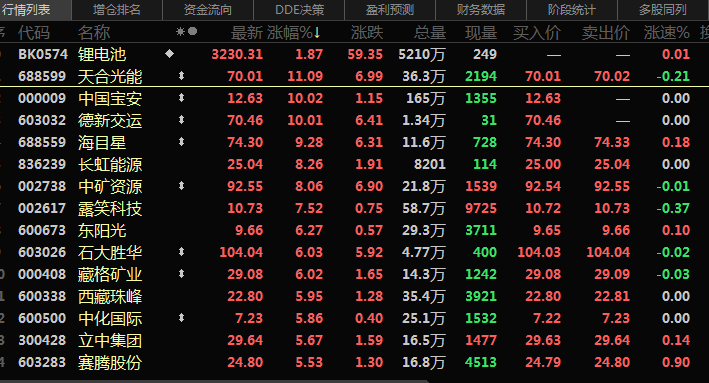
Task: Click the margin marker icon for 天合光能
Action: (181, 76)
